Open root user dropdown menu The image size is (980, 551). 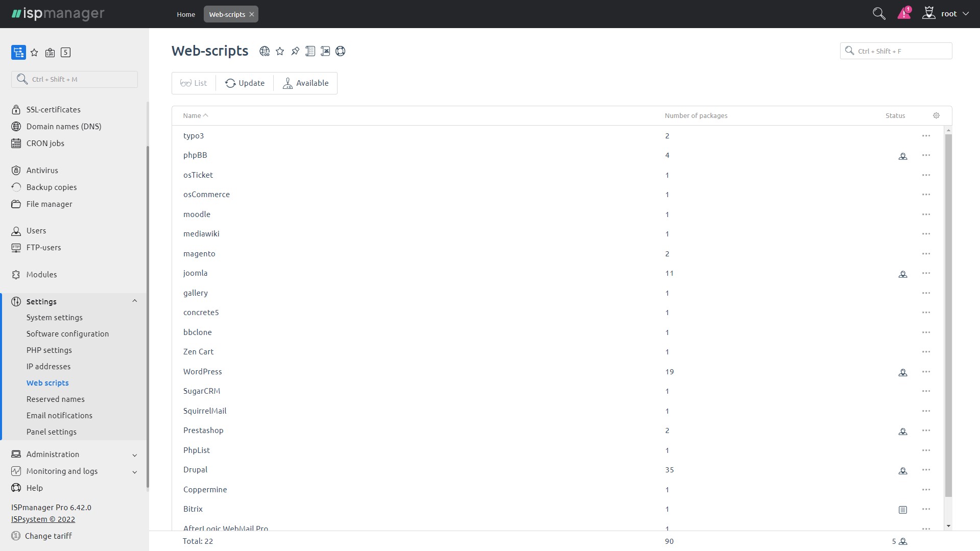pos(945,14)
